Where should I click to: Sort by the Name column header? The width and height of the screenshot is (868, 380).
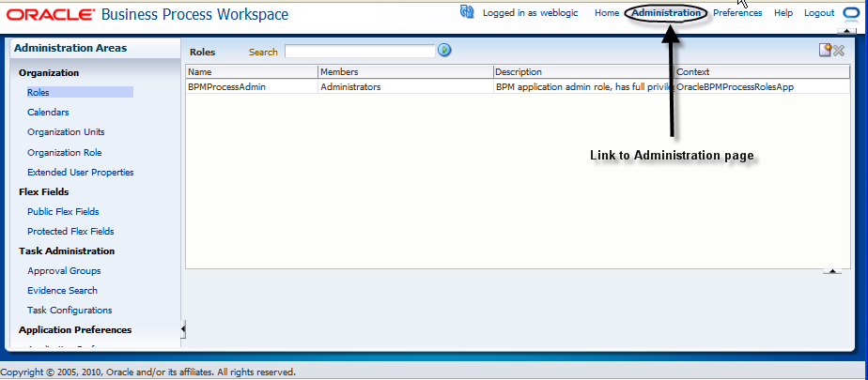pos(252,72)
